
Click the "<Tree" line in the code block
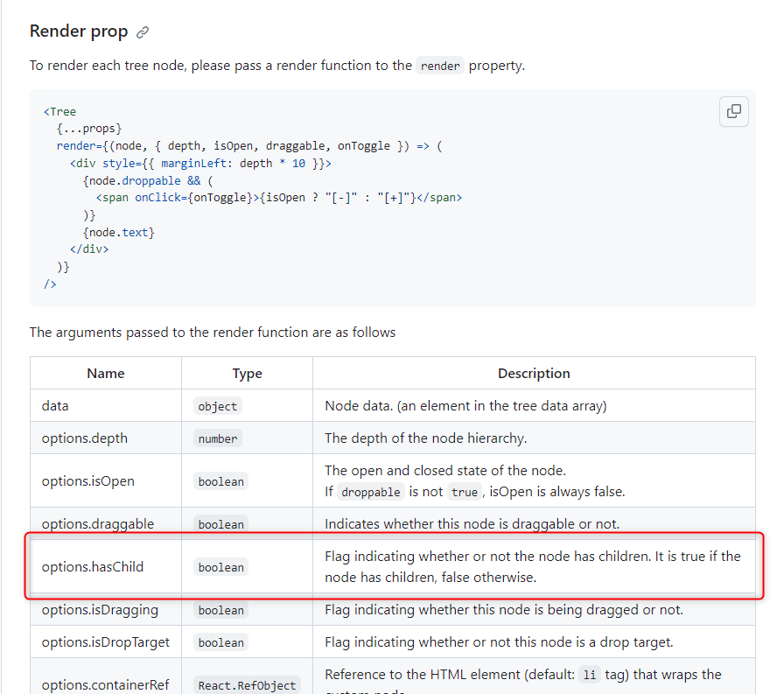pos(60,111)
